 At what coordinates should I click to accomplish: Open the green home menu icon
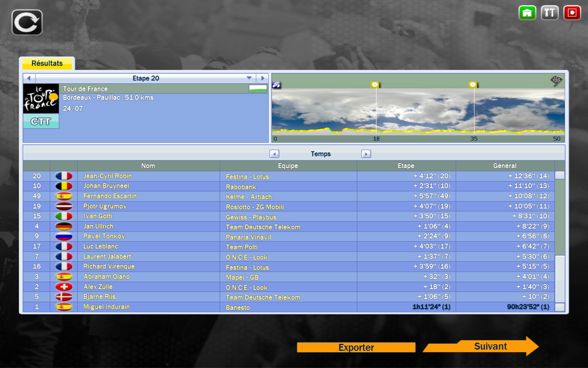pyautogui.click(x=527, y=13)
